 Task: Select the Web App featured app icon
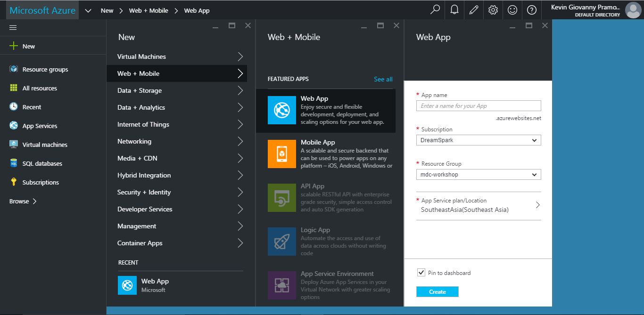click(x=282, y=110)
